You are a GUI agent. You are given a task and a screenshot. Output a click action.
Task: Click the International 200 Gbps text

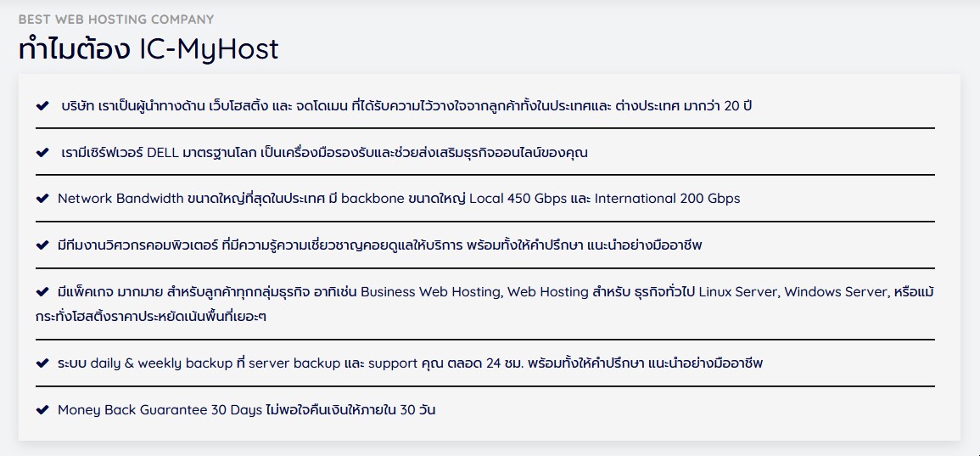point(668,199)
